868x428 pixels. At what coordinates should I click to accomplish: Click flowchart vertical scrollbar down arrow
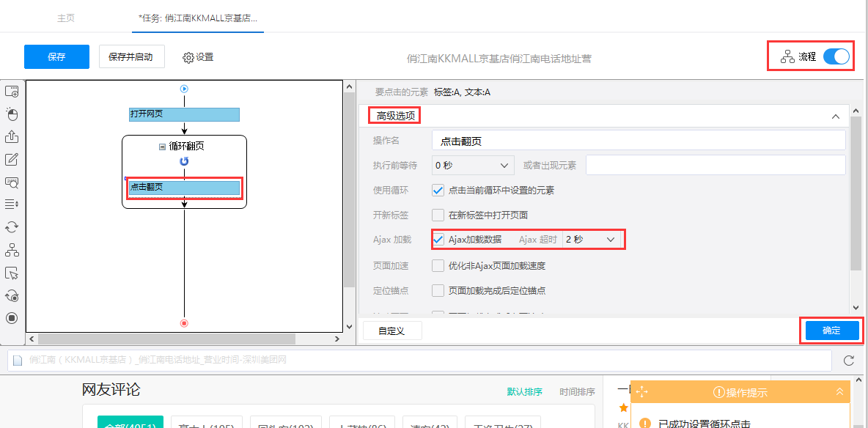(x=349, y=327)
